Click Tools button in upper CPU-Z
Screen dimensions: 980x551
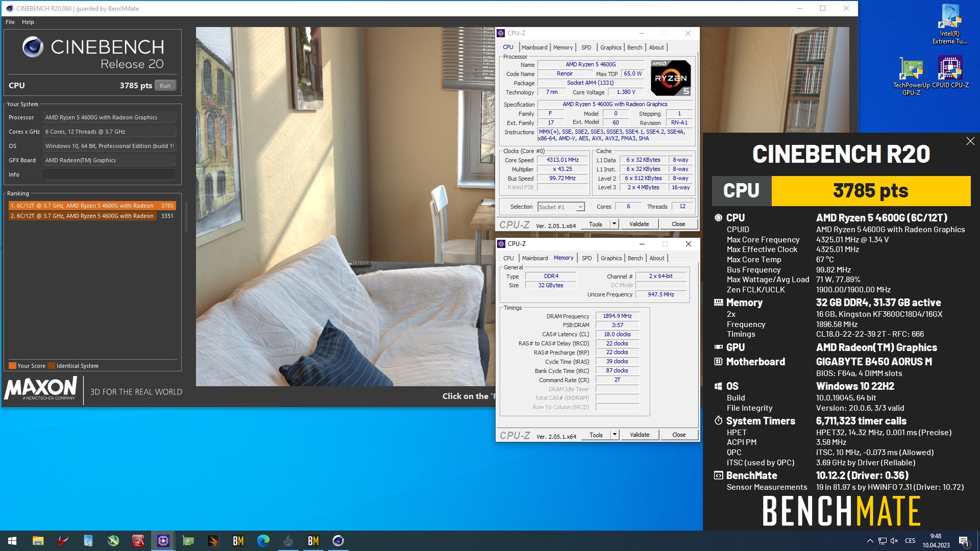coord(596,224)
